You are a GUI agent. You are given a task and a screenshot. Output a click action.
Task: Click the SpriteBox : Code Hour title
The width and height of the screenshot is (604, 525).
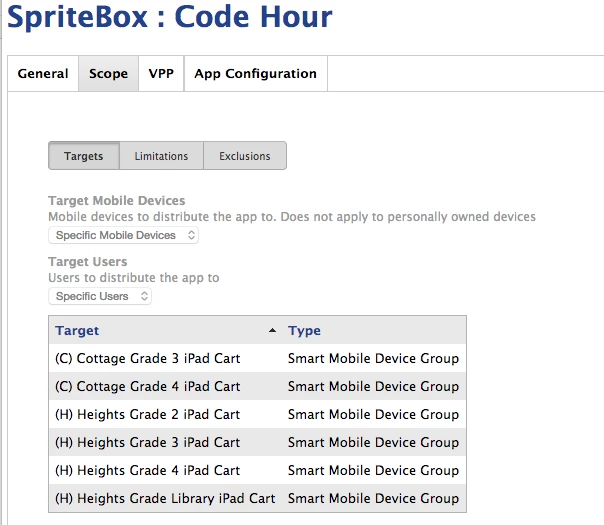169,17
